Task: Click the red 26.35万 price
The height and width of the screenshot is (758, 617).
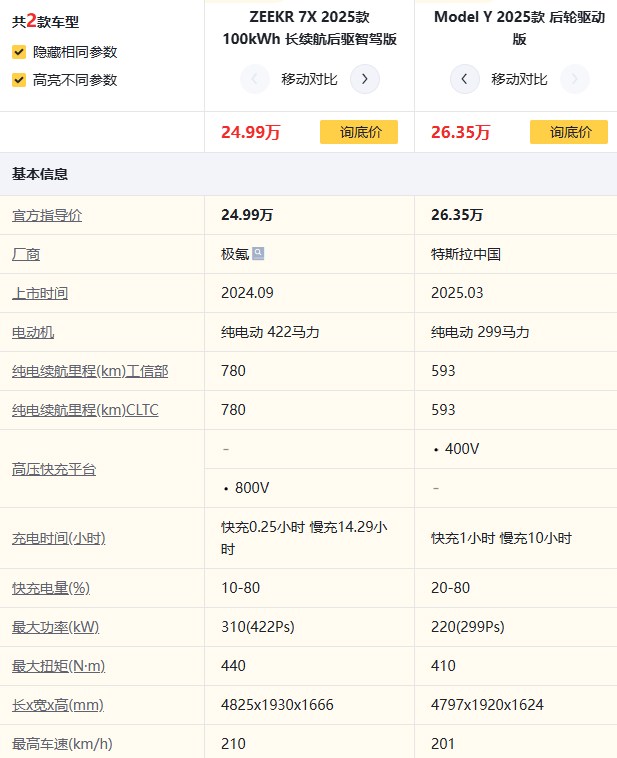Action: 460,132
